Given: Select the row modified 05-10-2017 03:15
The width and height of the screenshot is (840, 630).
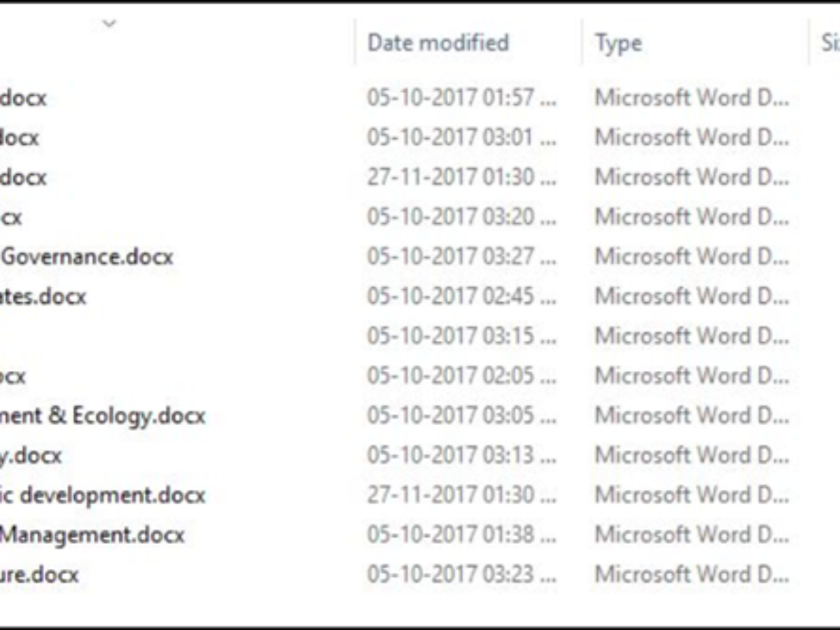Looking at the screenshot, I should 461,336.
